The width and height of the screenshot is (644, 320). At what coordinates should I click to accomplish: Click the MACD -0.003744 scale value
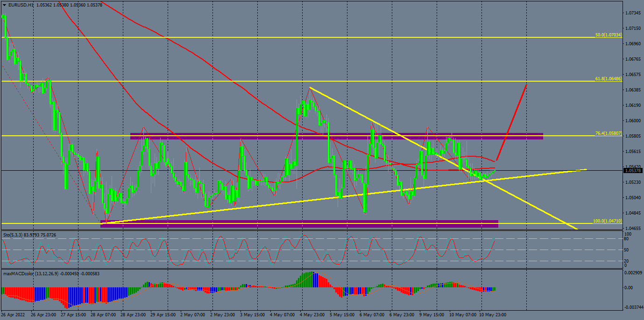point(634,307)
